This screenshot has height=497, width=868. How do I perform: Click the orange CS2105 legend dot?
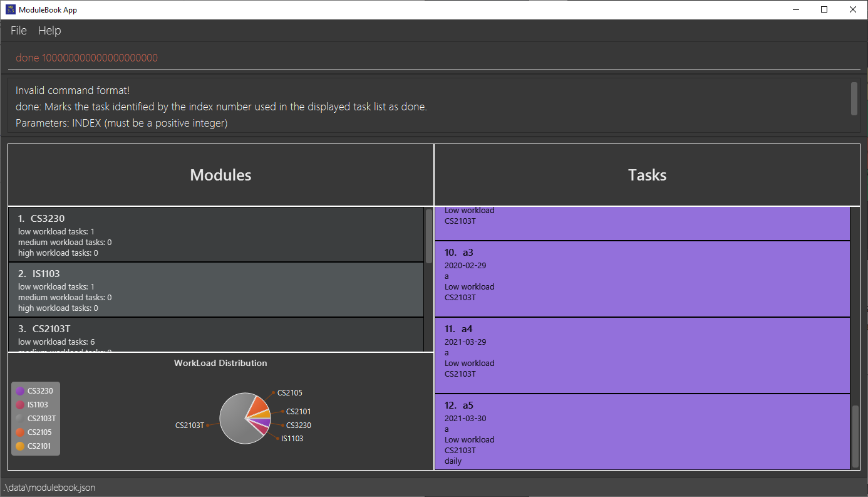click(x=20, y=432)
